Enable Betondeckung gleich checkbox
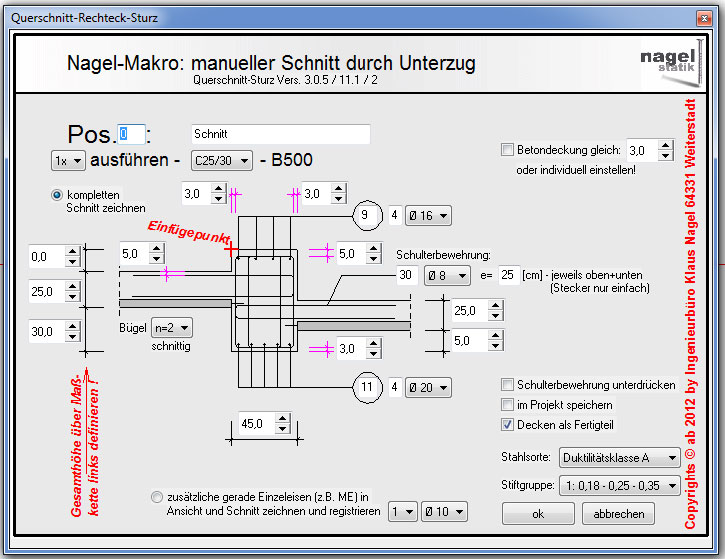Image resolution: width=725 pixels, height=559 pixels. pos(508,150)
